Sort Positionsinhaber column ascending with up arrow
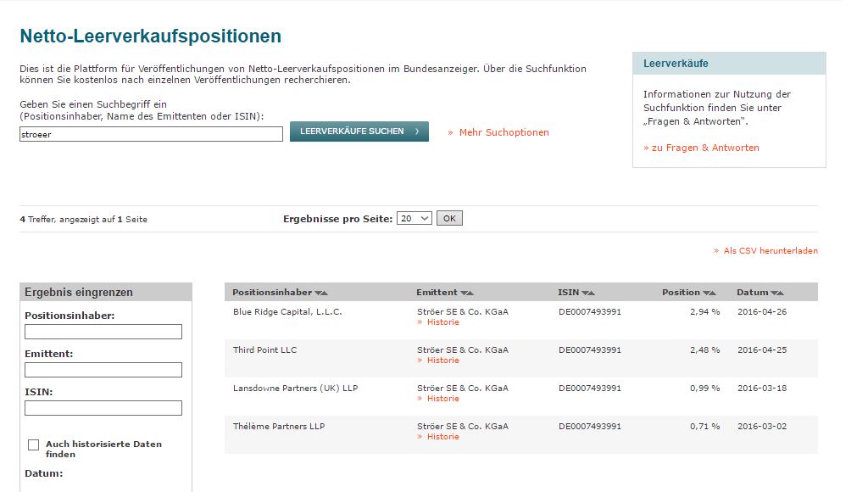868x492 pixels. click(325, 293)
